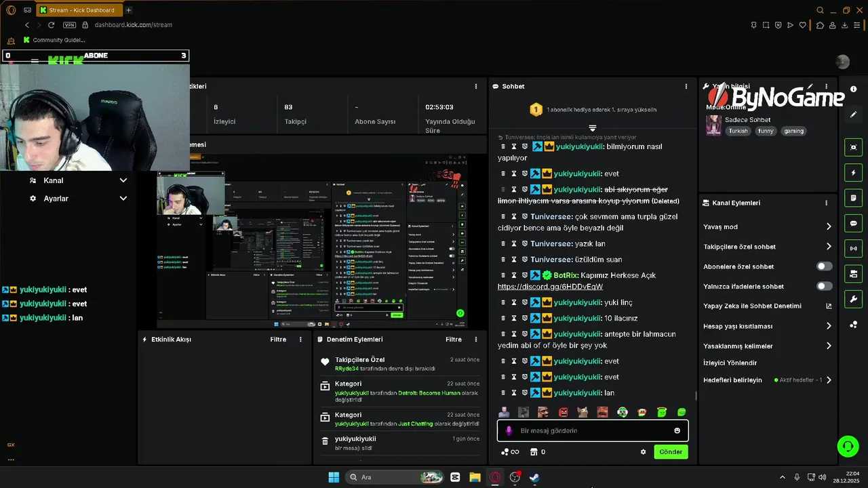Click the Turkish tag chip
The image size is (868, 488).
coord(738,131)
